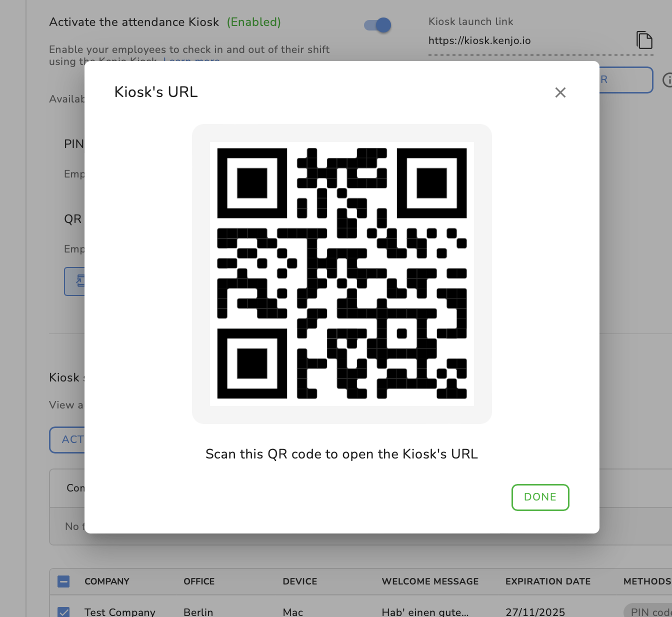Image resolution: width=672 pixels, height=617 pixels.
Task: Close the Kiosk's URL dialog
Action: (x=560, y=92)
